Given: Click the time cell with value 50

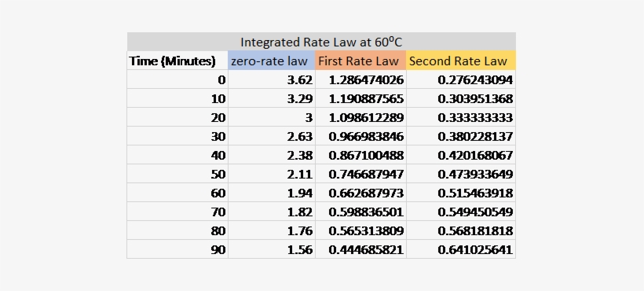Looking at the screenshot, I should point(177,175).
